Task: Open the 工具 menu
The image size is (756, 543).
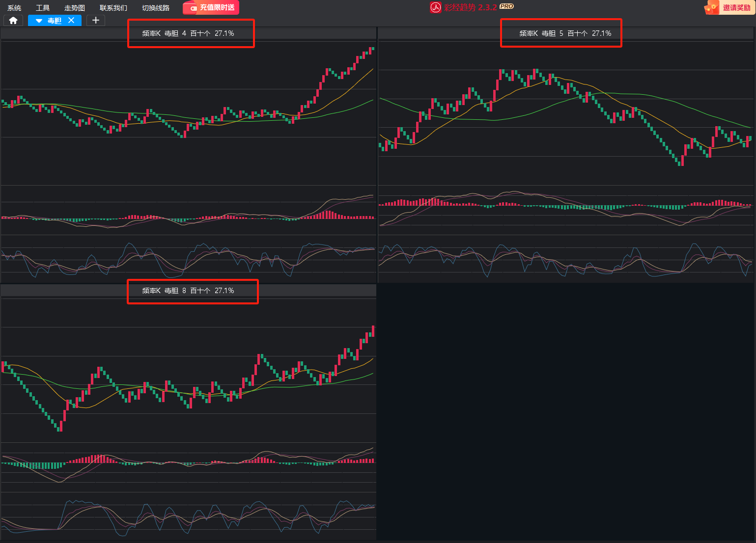Action: click(43, 8)
